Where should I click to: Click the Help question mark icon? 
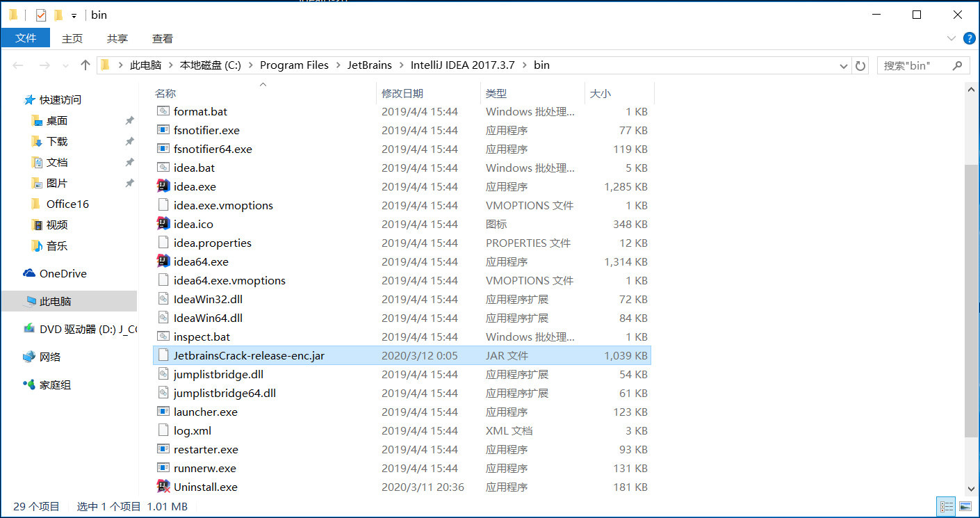pos(969,38)
